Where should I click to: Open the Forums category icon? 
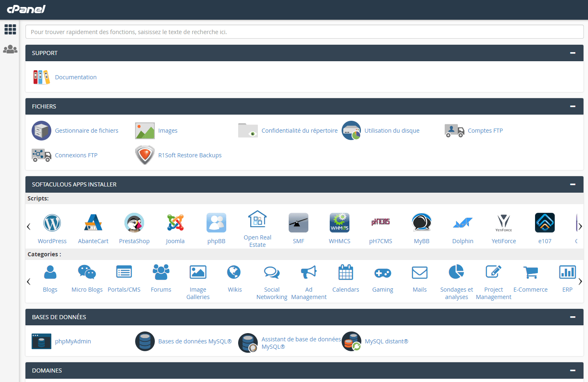161,272
